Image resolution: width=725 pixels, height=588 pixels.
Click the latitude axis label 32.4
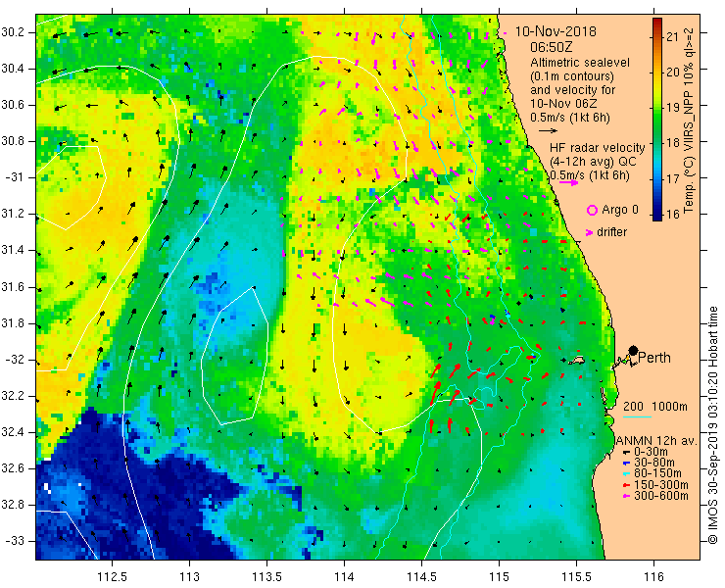point(12,432)
